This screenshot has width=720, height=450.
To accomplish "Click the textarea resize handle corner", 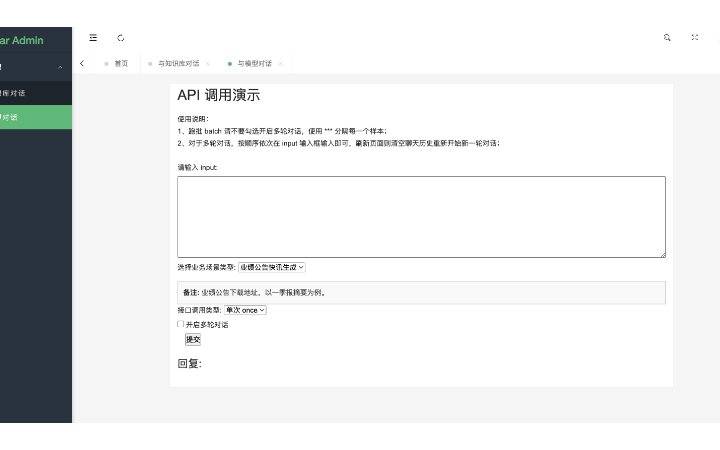I will pyautogui.click(x=663, y=255).
